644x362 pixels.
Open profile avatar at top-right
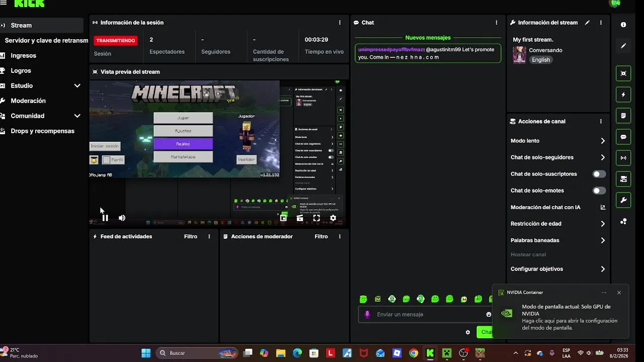615,3
